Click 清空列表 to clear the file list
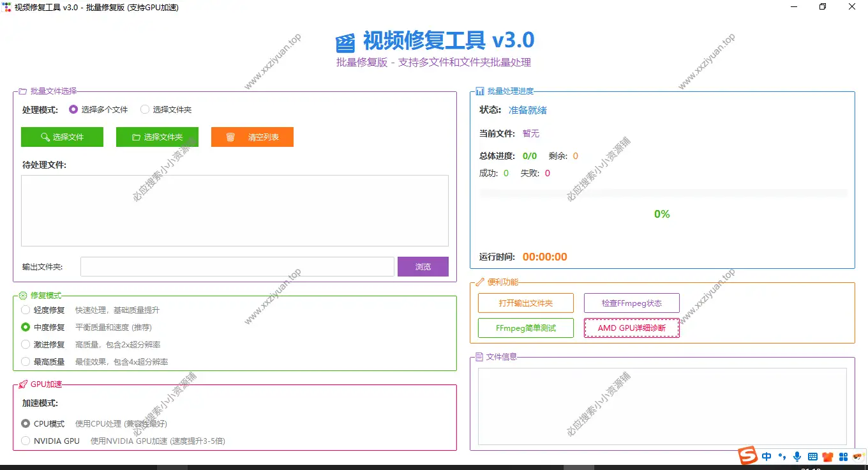This screenshot has height=470, width=868. point(252,137)
